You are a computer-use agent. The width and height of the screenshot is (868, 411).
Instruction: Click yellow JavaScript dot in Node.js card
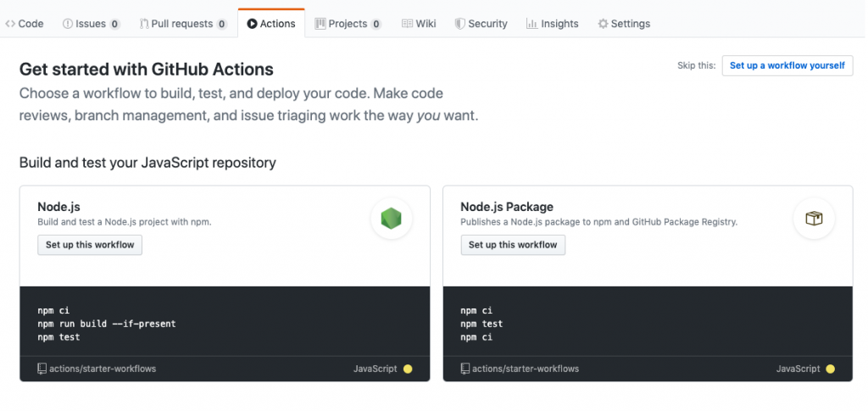coord(408,369)
